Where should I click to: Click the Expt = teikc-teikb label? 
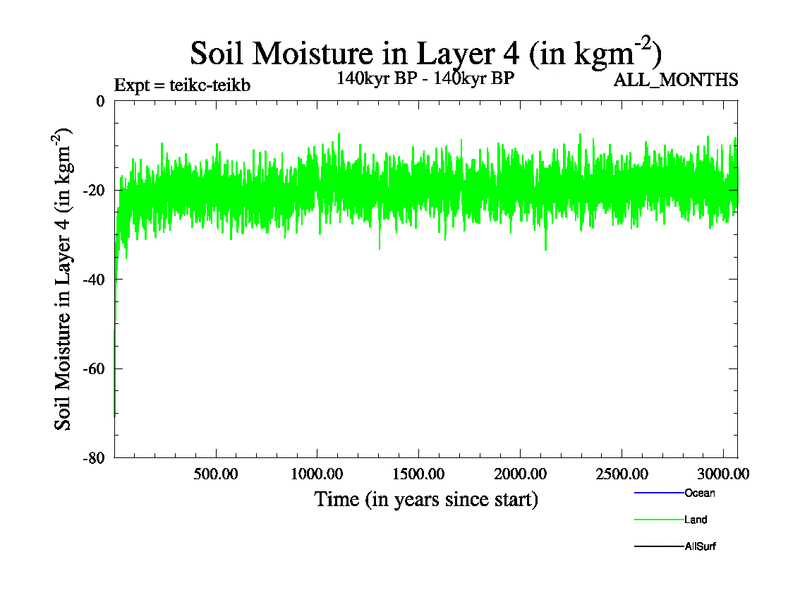click(182, 84)
